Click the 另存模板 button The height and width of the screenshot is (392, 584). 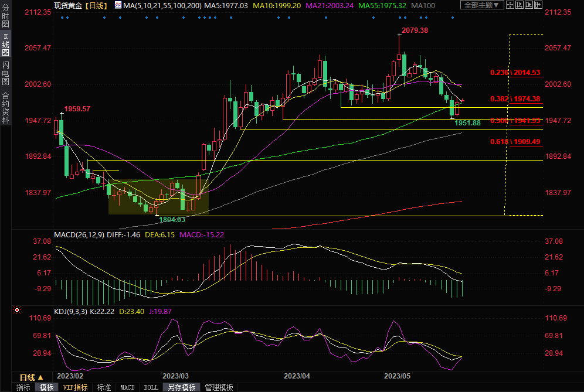181,387
